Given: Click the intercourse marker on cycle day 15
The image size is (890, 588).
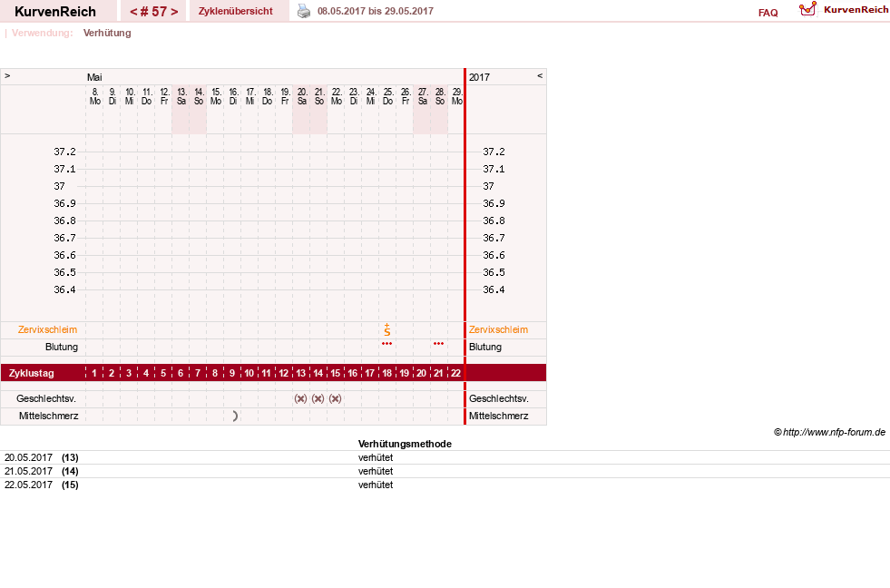Looking at the screenshot, I should [336, 398].
